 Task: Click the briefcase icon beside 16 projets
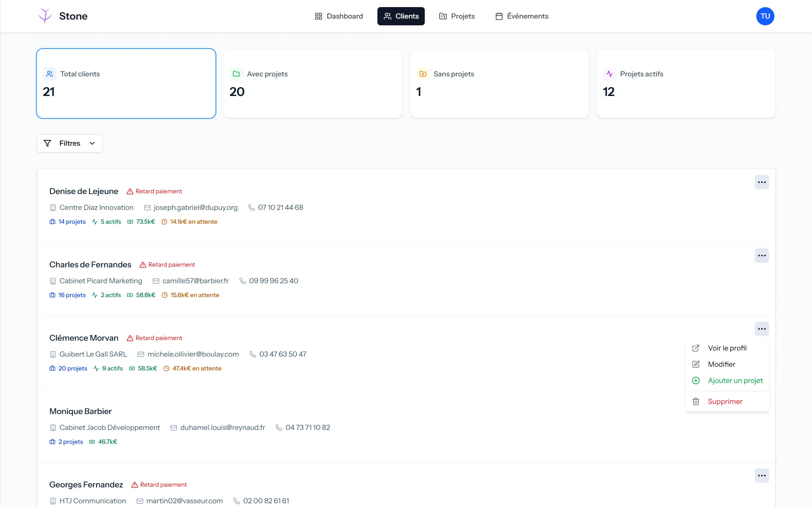(x=52, y=295)
